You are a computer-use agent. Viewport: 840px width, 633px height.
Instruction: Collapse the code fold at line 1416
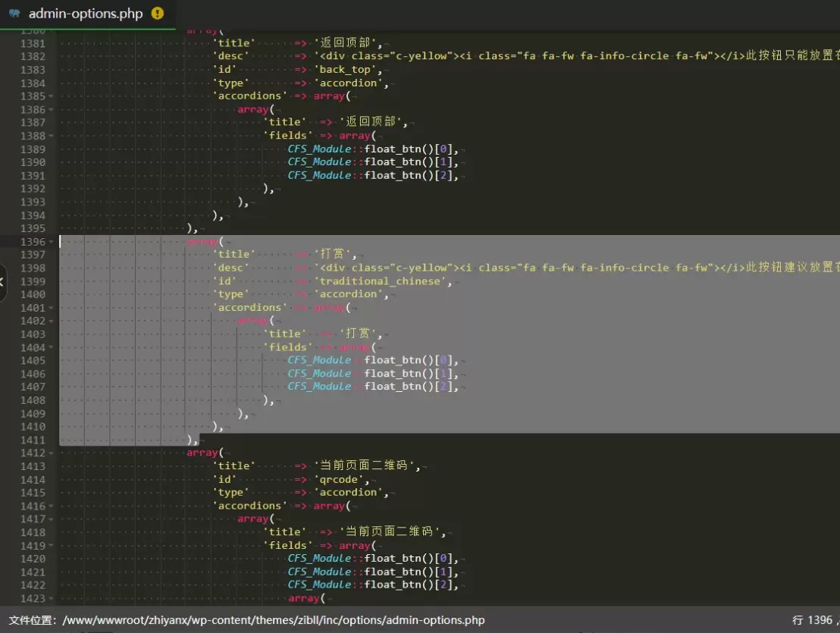51,506
